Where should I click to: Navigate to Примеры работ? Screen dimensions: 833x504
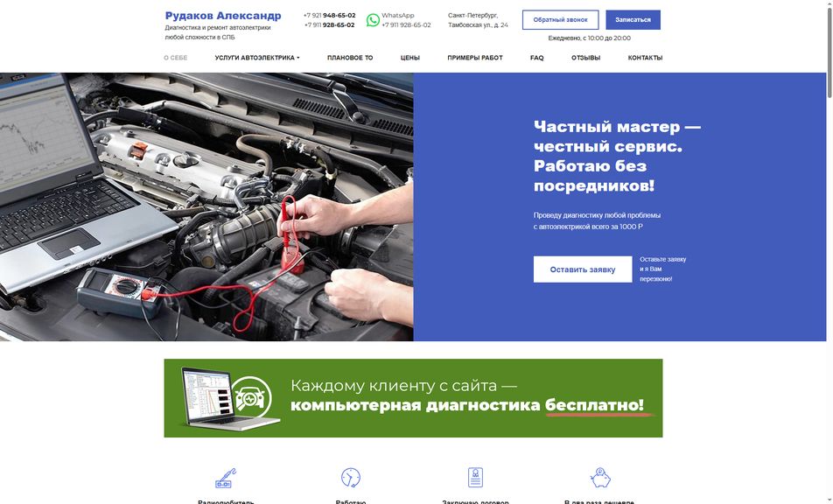coord(475,58)
